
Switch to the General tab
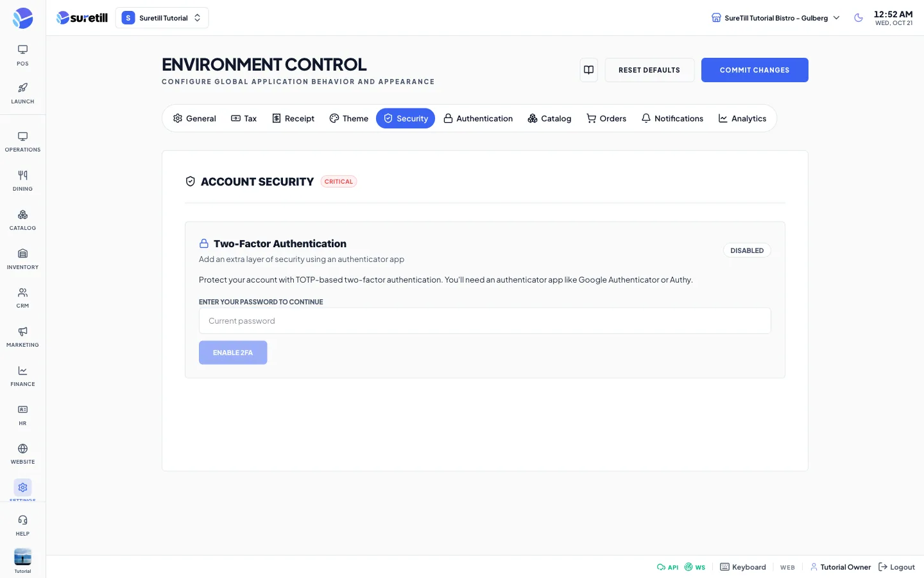[194, 118]
